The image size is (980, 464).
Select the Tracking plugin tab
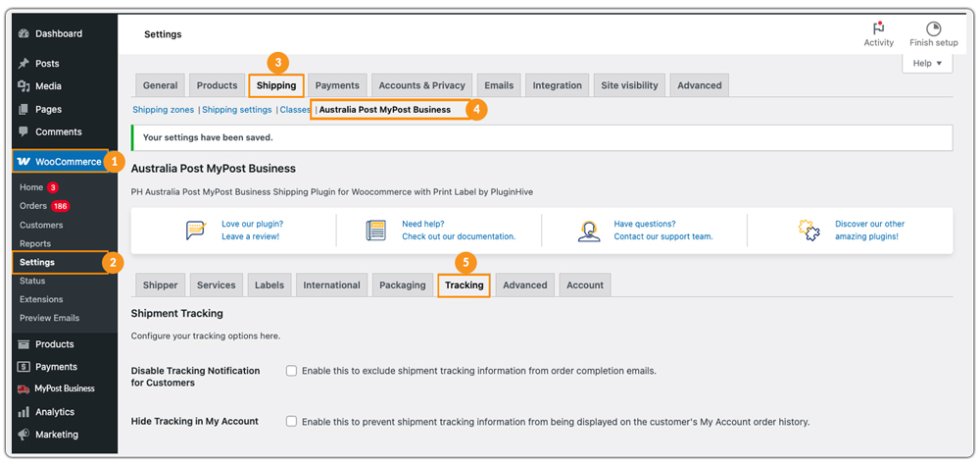click(464, 285)
